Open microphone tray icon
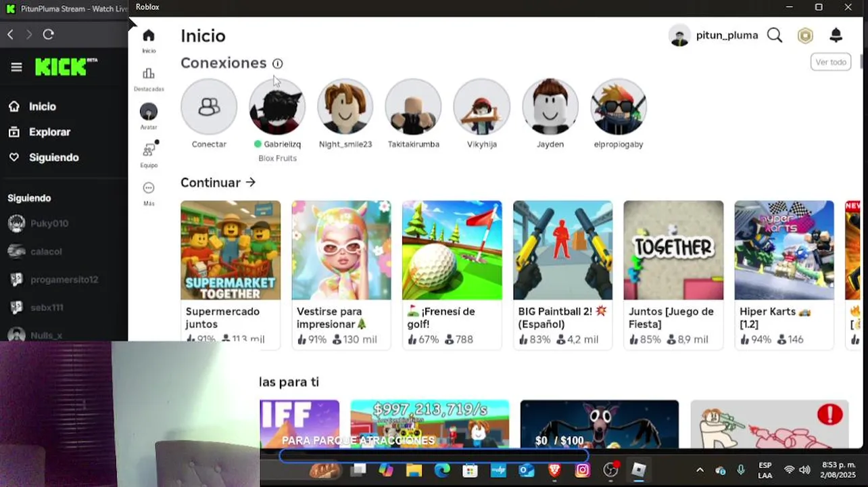868x487 pixels. click(741, 470)
